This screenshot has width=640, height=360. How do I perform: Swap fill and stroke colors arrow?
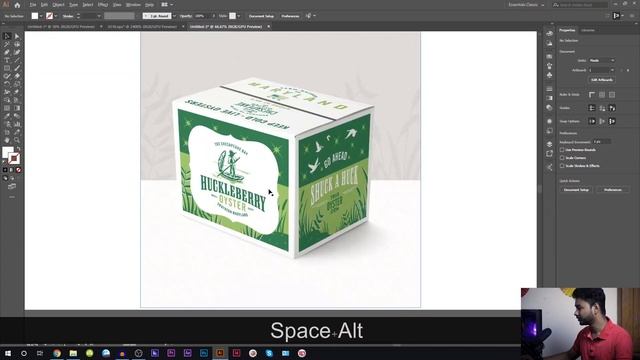click(18, 149)
